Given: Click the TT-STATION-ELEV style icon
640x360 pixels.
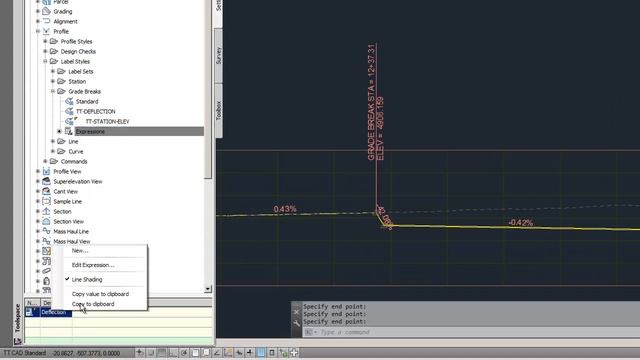Looking at the screenshot, I should tap(70, 121).
